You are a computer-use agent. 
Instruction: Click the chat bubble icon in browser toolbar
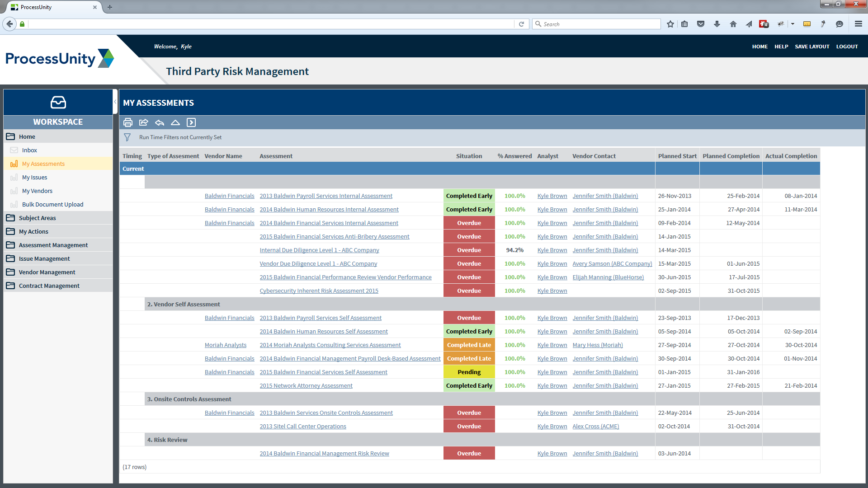840,24
